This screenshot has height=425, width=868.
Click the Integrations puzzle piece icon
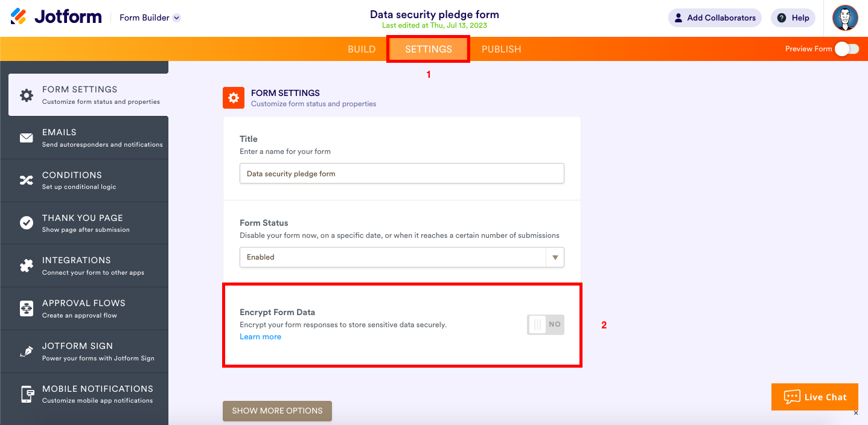tap(27, 266)
